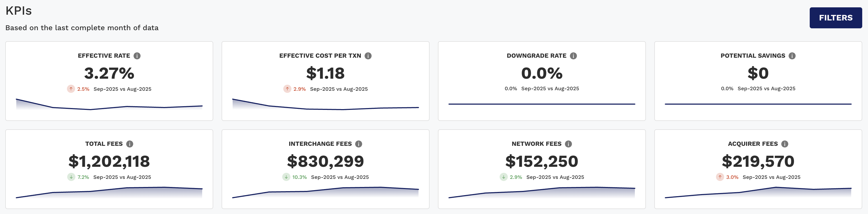
Task: Click the Total Fees info icon
Action: pyautogui.click(x=129, y=144)
